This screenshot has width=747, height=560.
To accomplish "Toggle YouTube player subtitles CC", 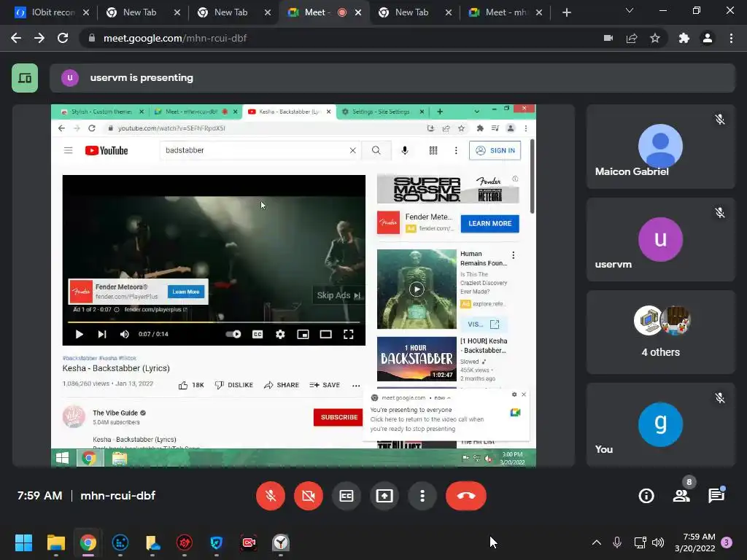I will (258, 334).
